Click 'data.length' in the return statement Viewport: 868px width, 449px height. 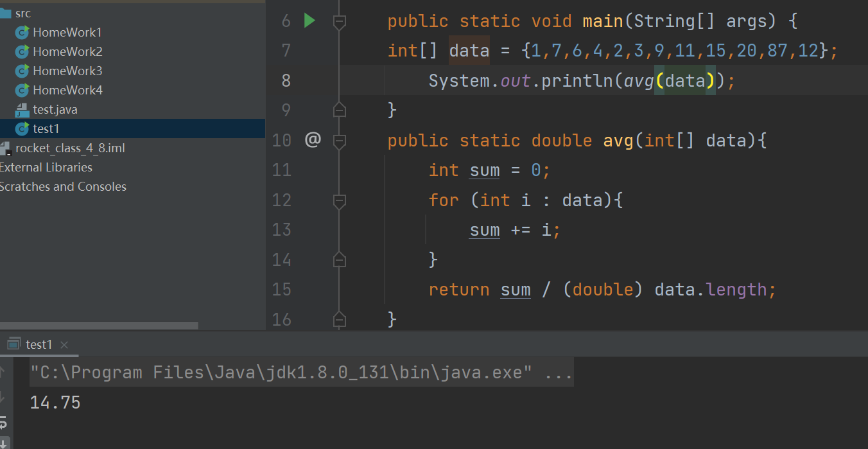(x=711, y=290)
